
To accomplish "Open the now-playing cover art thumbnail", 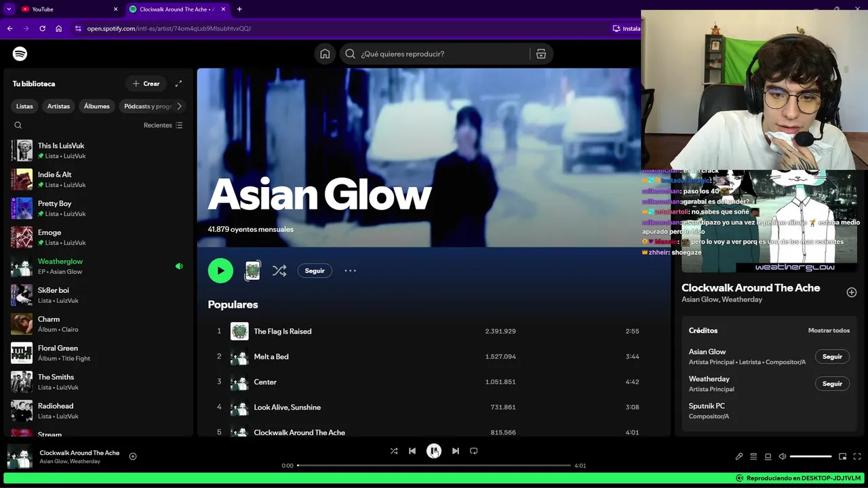I will pos(20,457).
